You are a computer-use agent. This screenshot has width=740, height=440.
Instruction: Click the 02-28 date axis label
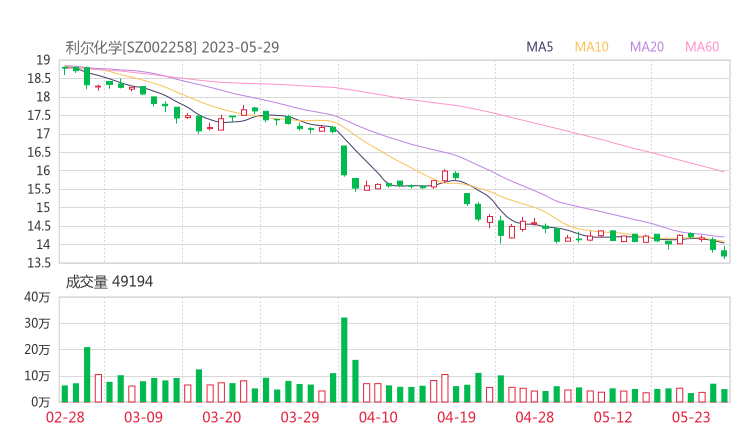[x=65, y=417]
